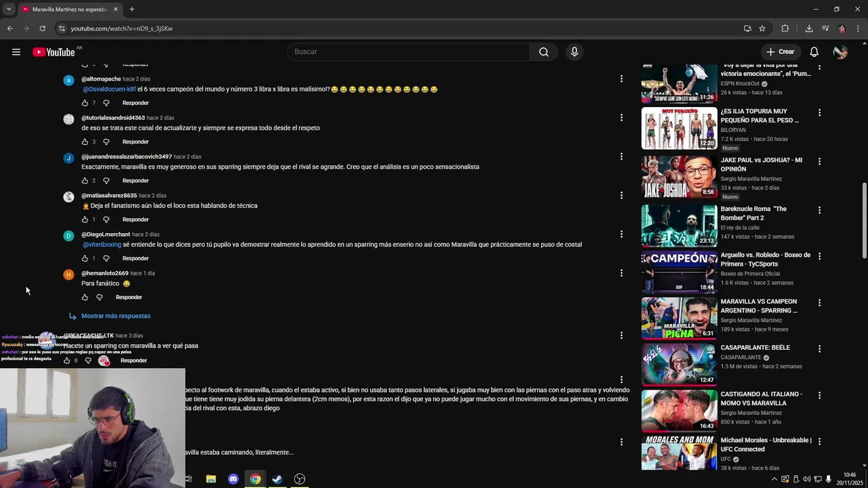Viewport: 868px width, 488px height.
Task: Open the @Osvaldocuen-k8f mention link
Action: coord(110,89)
